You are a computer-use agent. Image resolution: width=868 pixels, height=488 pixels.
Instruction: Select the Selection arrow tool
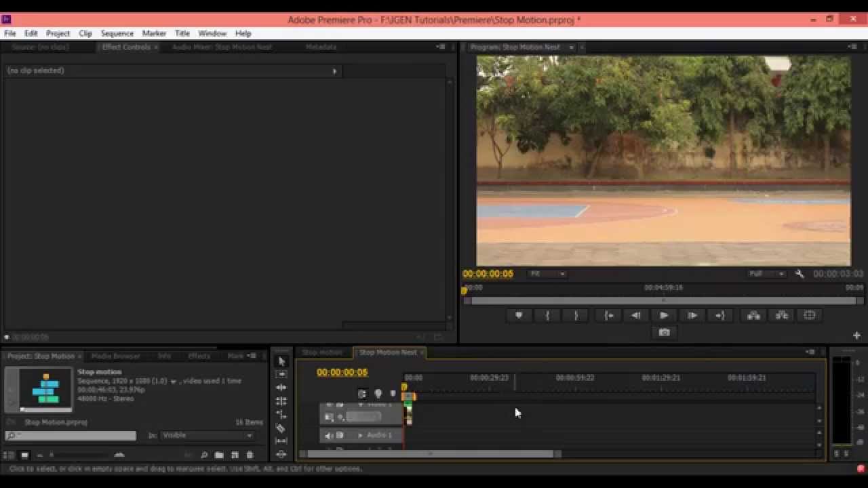point(281,361)
